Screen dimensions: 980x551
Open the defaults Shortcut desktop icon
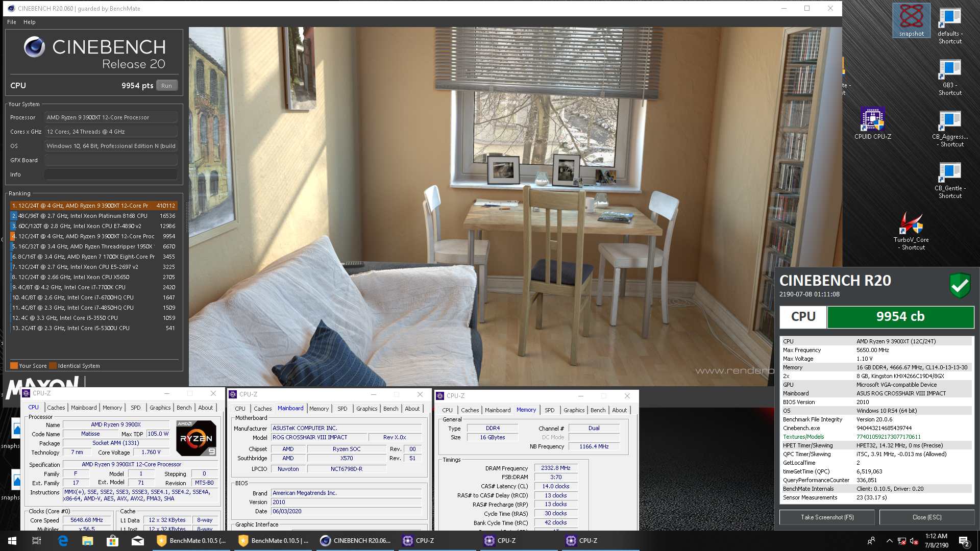(950, 26)
